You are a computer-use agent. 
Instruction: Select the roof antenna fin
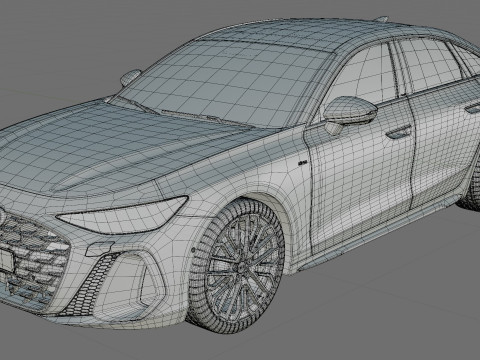click(382, 19)
